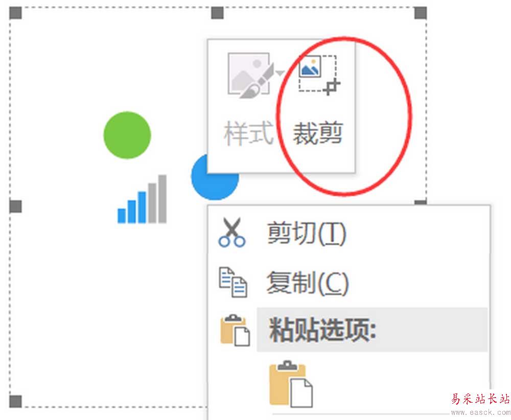Choose 剪切(T) from context menu
Viewport: 511px width, 420px height.
306,233
